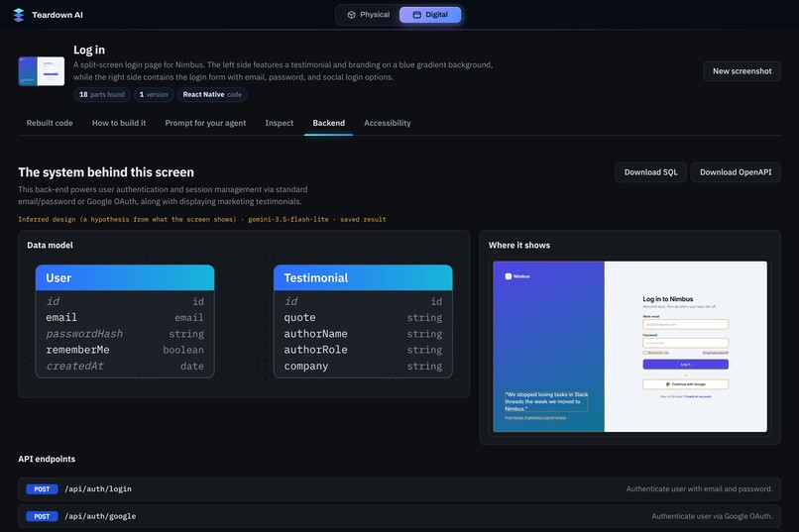Viewport: 799px width, 532px height.
Task: Click the company field row
Action: [363, 367]
